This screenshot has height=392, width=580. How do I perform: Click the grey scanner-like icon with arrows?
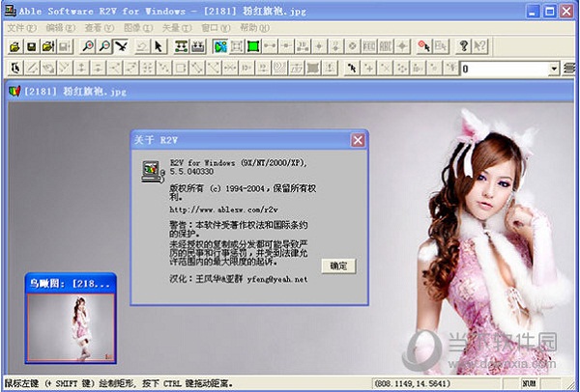tap(198, 46)
